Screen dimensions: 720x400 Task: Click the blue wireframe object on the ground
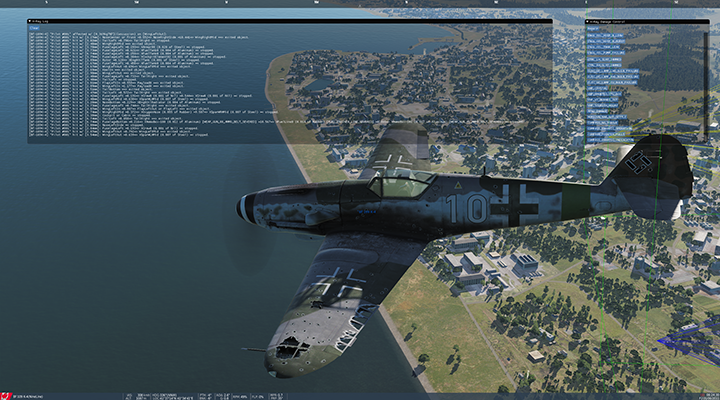tap(688, 340)
